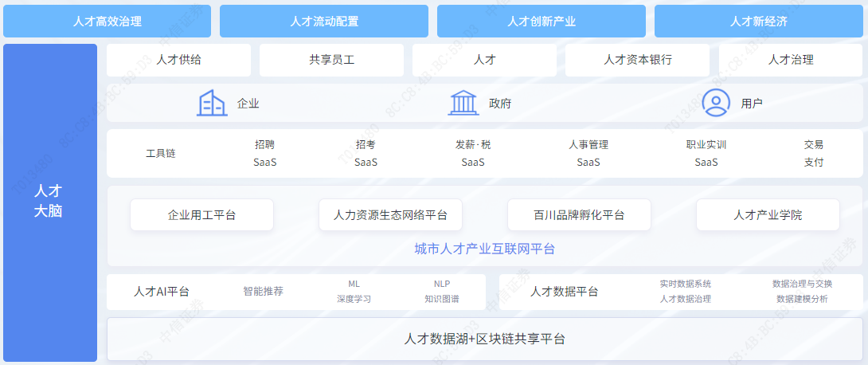Screen dimensions: 868x365
Task: Open the 城市人才产业互联网平台 link
Action: [x=484, y=249]
